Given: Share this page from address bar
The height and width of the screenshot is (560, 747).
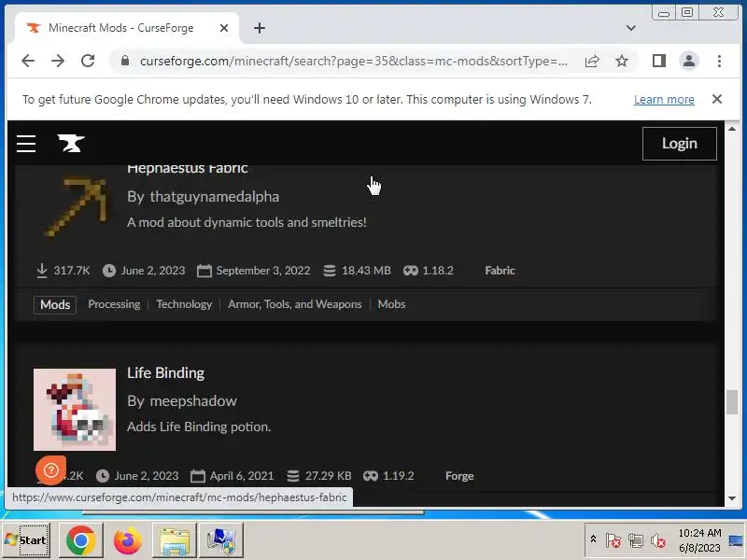Looking at the screenshot, I should 592,61.
